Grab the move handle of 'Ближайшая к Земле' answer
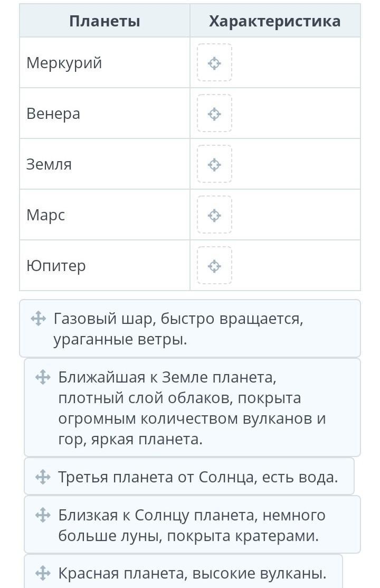This screenshot has height=588, width=380. click(43, 378)
